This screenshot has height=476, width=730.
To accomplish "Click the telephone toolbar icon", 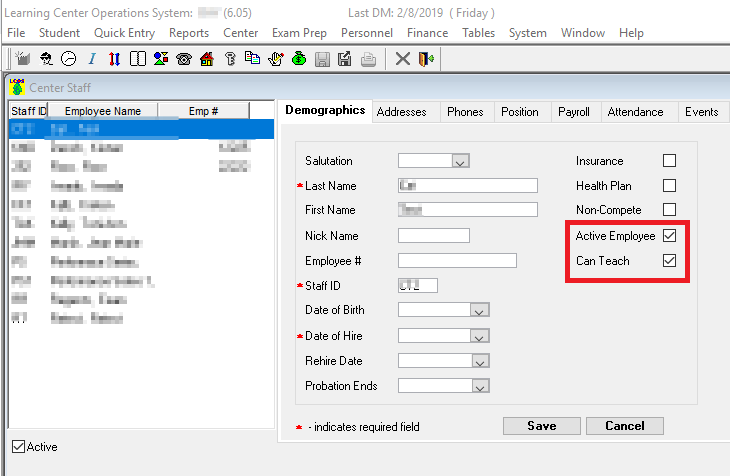I will 184,59.
